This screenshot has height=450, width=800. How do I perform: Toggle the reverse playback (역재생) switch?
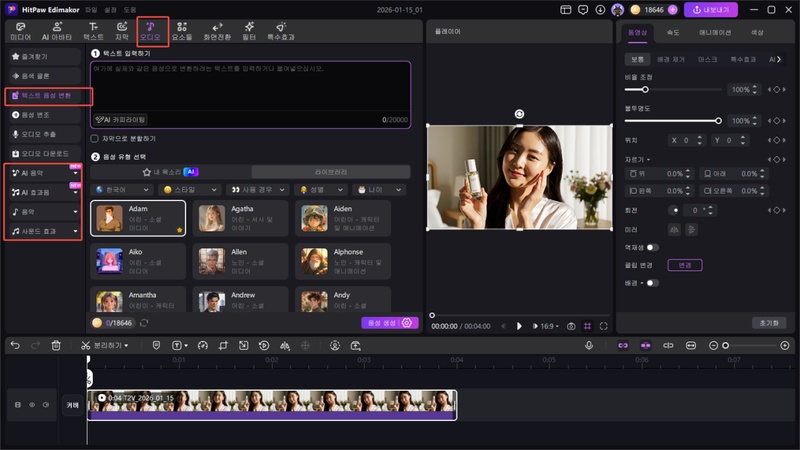tap(653, 247)
